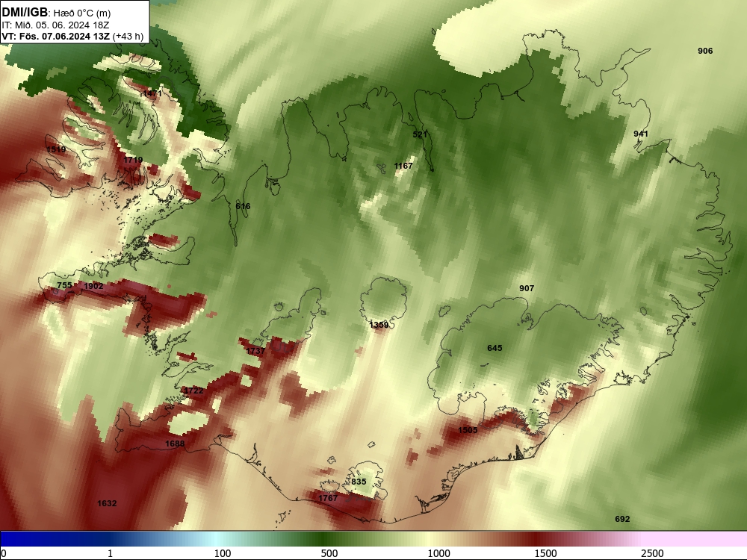Click the 616 map value
This screenshot has height=560, width=747.
243,206
